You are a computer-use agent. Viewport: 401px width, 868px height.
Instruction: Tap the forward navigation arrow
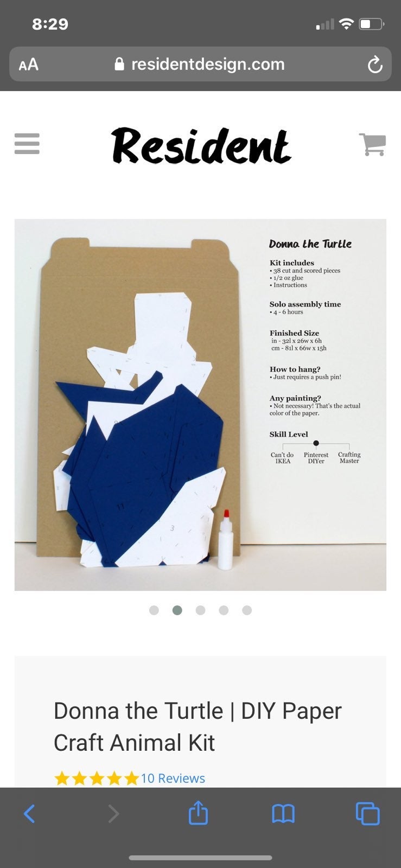pyautogui.click(x=113, y=813)
